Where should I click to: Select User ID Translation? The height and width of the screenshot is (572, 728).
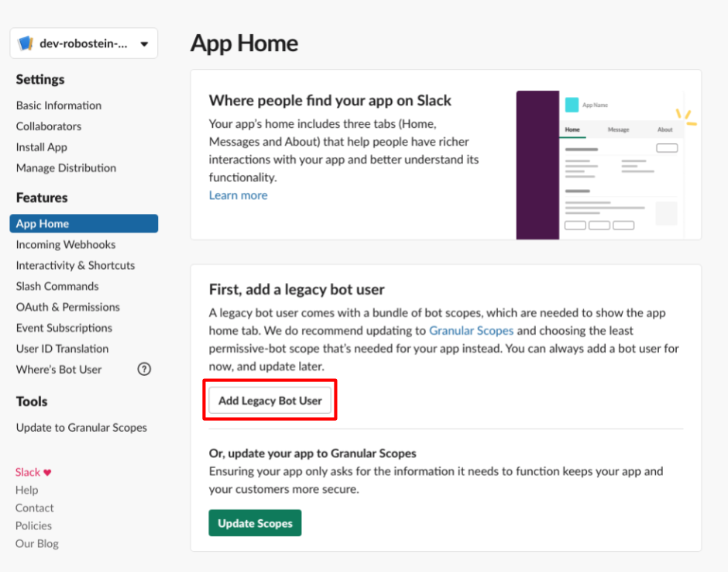tap(62, 349)
